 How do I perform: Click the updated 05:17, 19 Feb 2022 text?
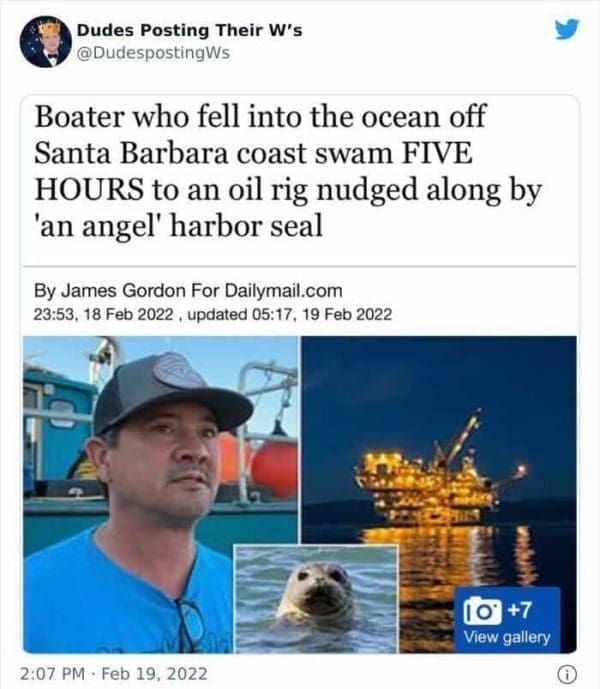[290, 315]
